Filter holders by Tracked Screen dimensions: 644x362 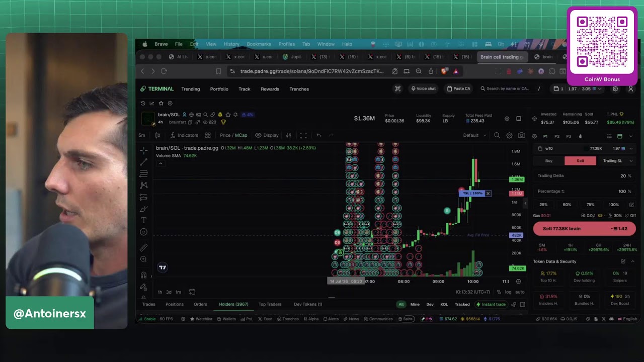[x=462, y=304]
